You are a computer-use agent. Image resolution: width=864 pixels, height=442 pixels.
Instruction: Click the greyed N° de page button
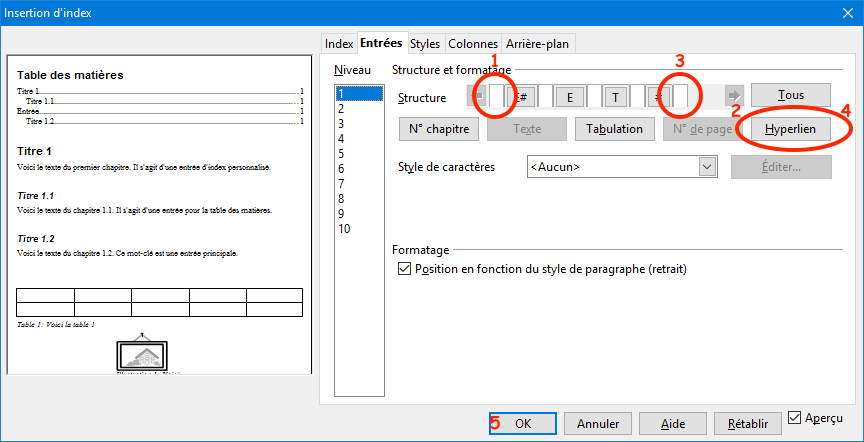703,130
